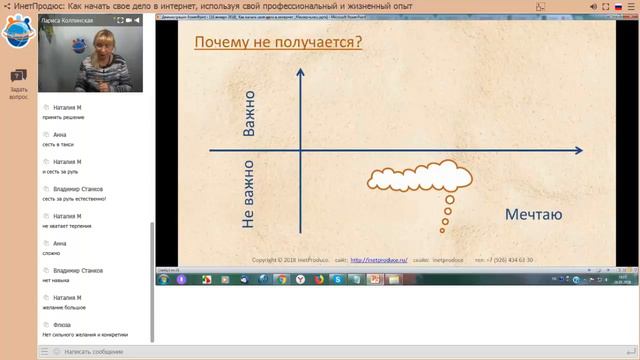
Task: Click message icon beside Анна 'сесть в такси'
Action: pyautogui.click(x=46, y=134)
